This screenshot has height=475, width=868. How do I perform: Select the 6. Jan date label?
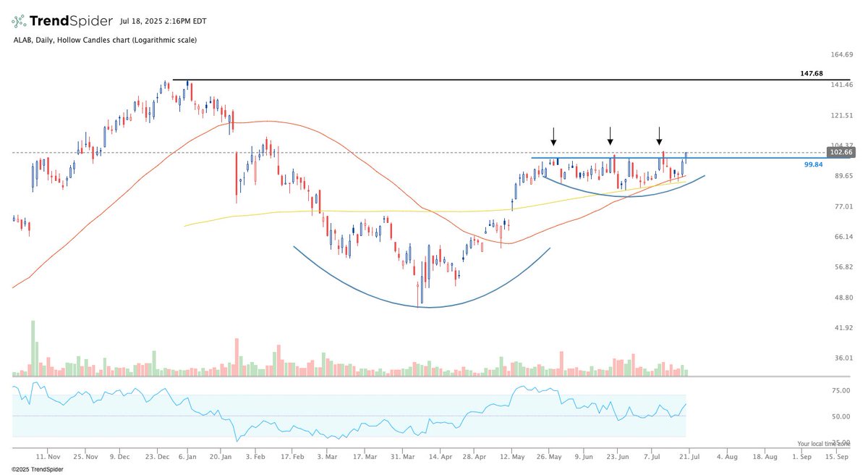point(188,458)
